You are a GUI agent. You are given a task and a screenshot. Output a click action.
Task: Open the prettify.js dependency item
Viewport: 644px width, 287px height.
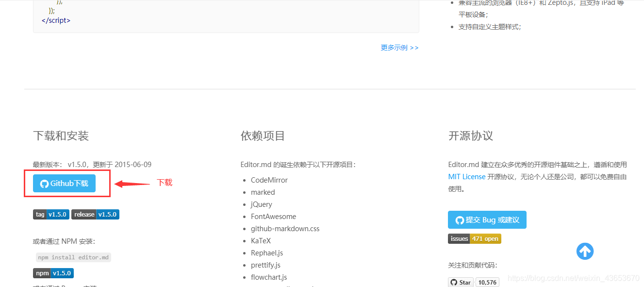[x=265, y=265]
